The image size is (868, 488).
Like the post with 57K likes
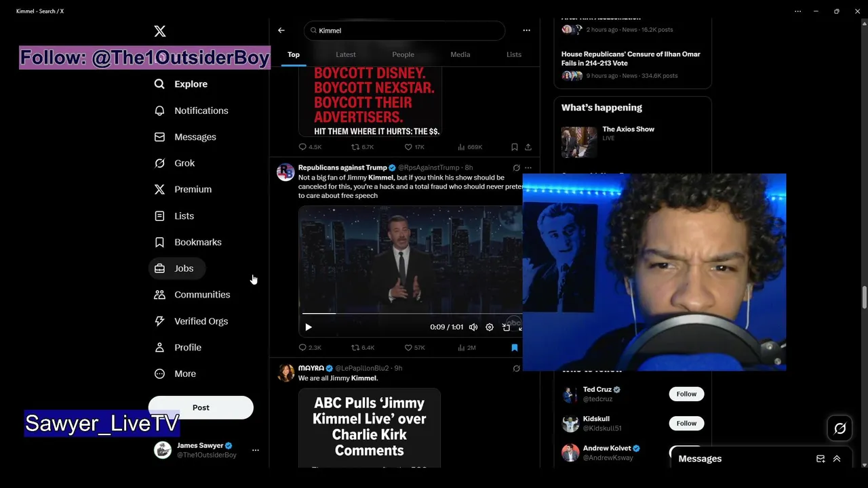click(x=414, y=348)
